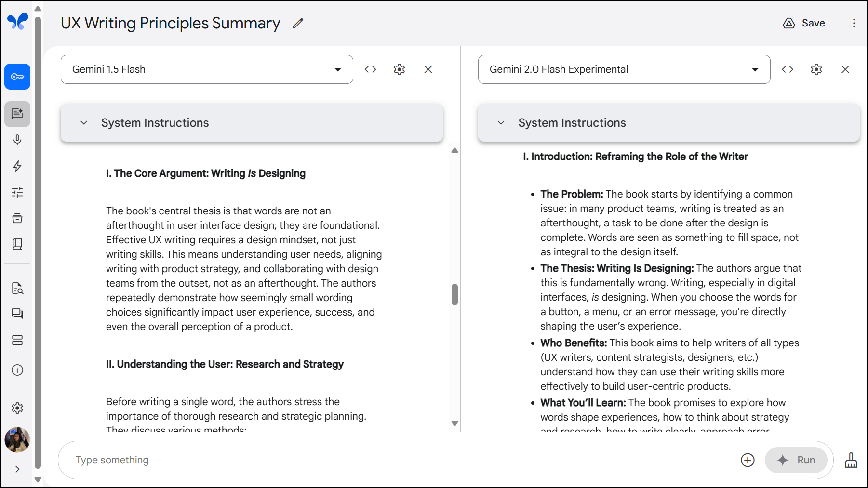Open the Gemini 2.0 Flash Experimental model dropdown
Image resolution: width=868 pixels, height=488 pixels.
click(x=624, y=69)
